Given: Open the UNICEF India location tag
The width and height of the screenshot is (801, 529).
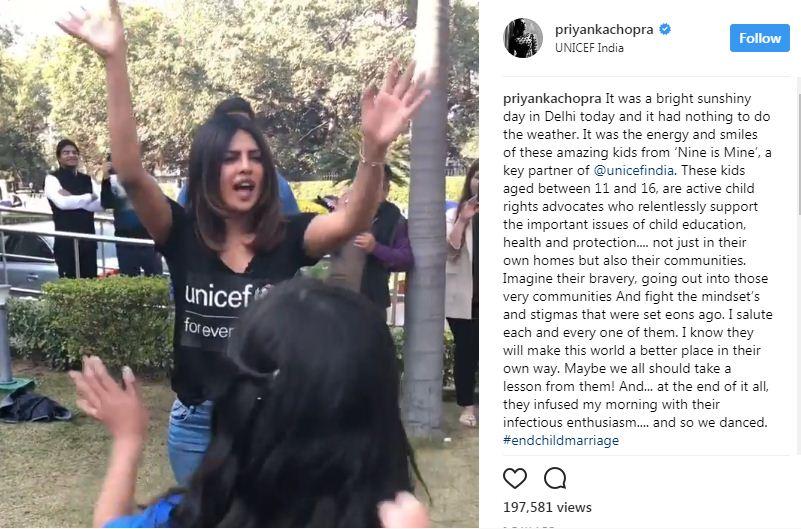Looking at the screenshot, I should click(x=589, y=47).
